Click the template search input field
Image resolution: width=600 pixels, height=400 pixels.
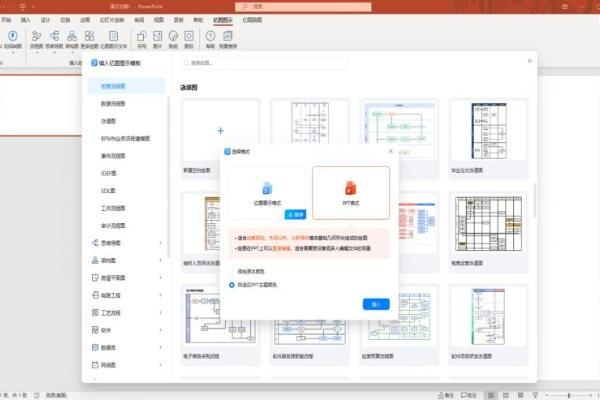click(x=264, y=63)
